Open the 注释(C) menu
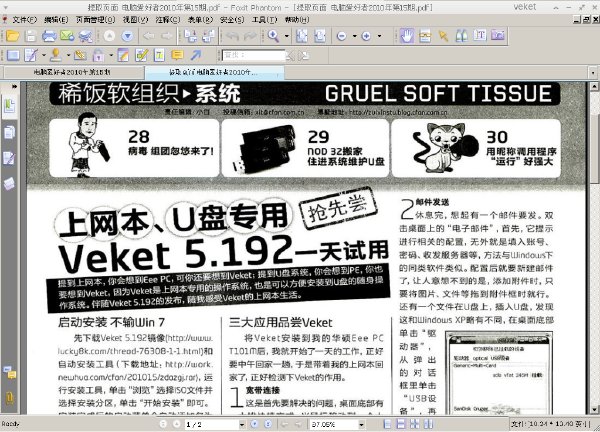Image resolution: width=600 pixels, height=432 pixels. tap(168, 20)
